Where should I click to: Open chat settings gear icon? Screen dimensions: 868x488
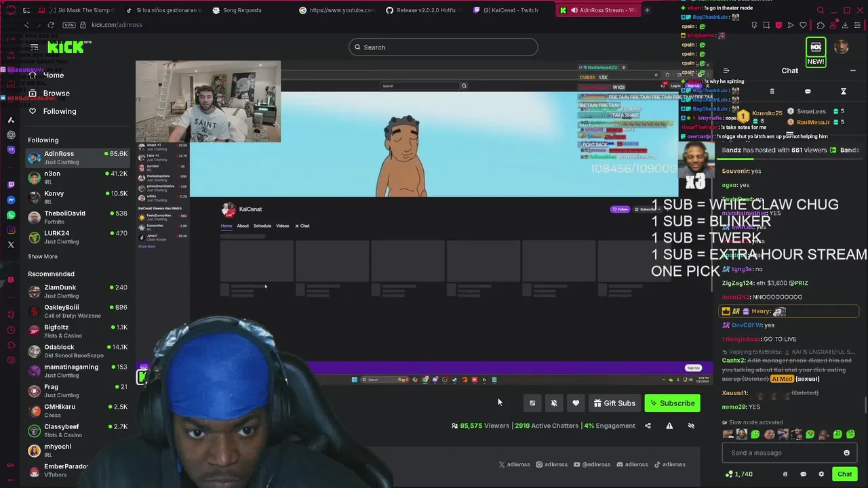821,474
